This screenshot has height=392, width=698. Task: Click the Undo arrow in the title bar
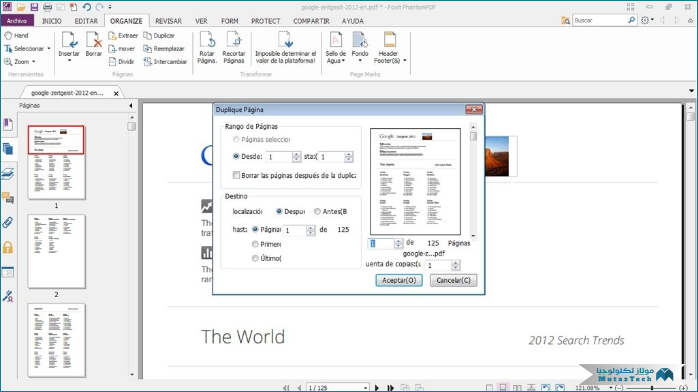(87, 7)
